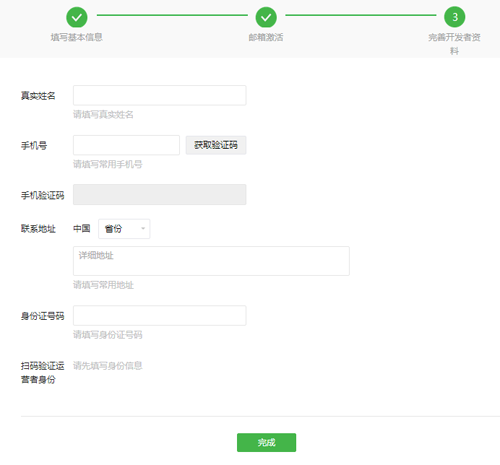Click the 邮箱激活 step checkmark icon
This screenshot has width=500, height=465.
pos(266,17)
